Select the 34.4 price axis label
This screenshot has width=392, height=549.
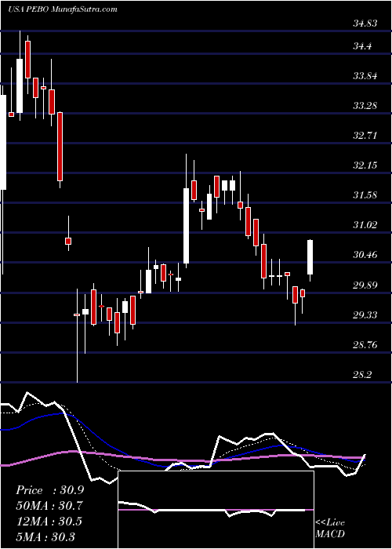coord(362,46)
